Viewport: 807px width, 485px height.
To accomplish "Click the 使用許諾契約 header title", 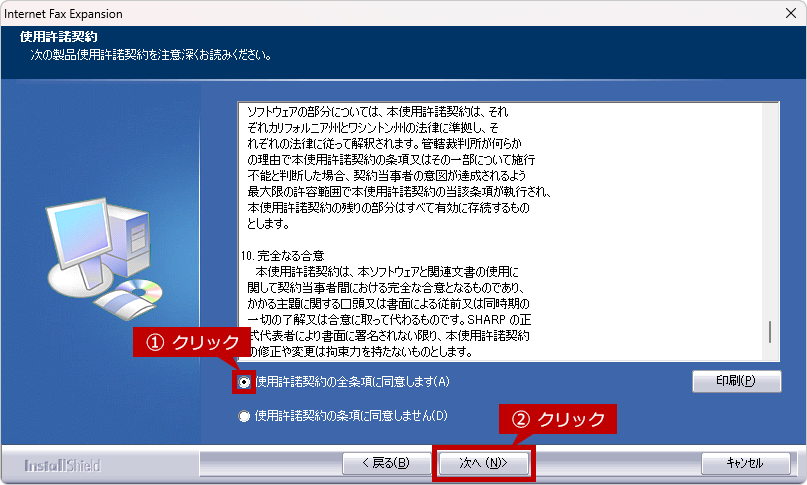I will click(x=58, y=37).
